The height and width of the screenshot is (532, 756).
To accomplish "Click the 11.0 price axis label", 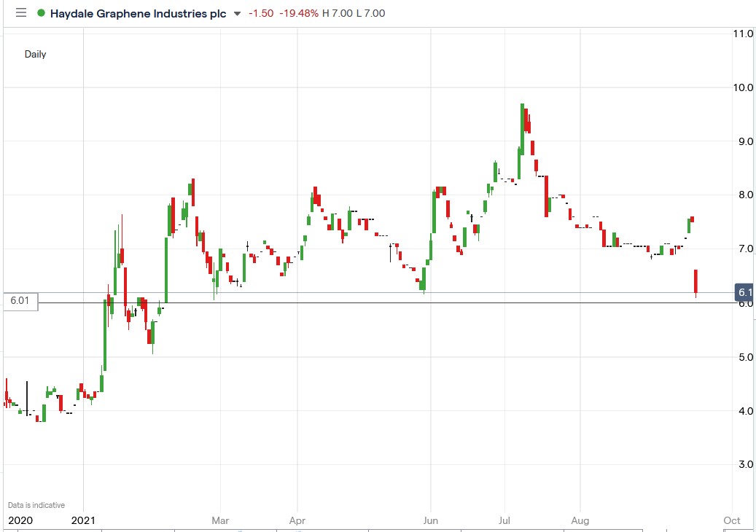I will (x=743, y=34).
